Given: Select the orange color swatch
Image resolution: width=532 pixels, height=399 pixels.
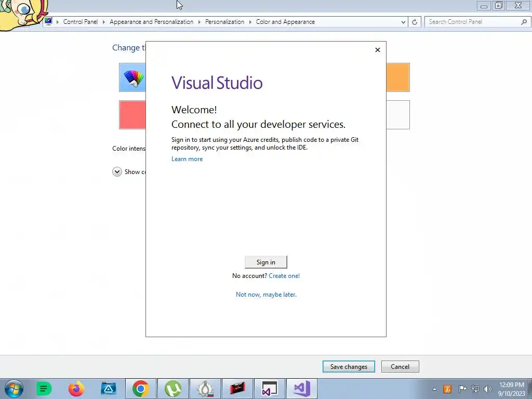Looking at the screenshot, I should point(398,77).
